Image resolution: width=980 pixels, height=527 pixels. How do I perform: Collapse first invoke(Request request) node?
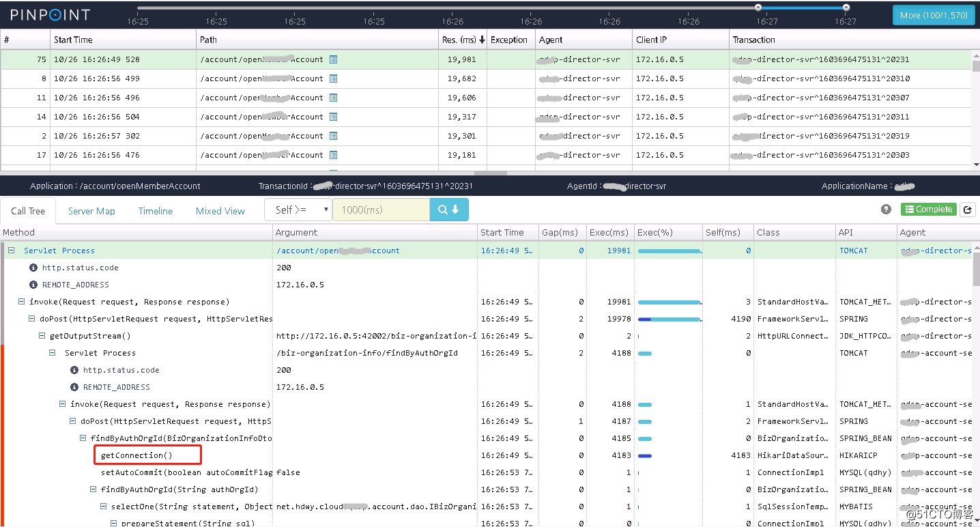22,302
